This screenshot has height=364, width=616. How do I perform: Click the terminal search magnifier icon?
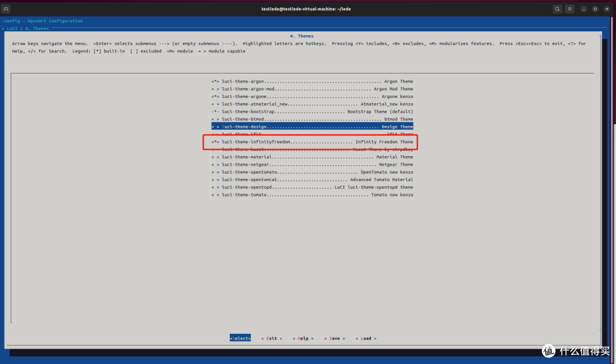pyautogui.click(x=557, y=9)
